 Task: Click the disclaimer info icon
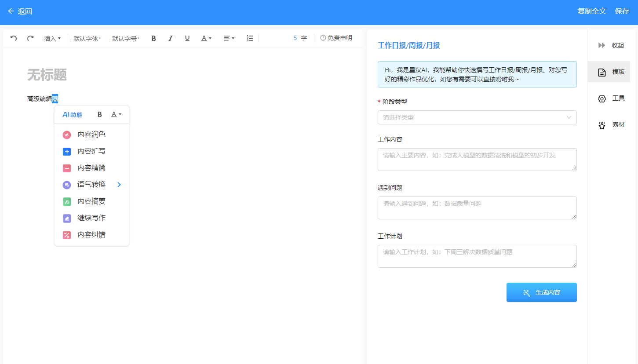tap(323, 38)
